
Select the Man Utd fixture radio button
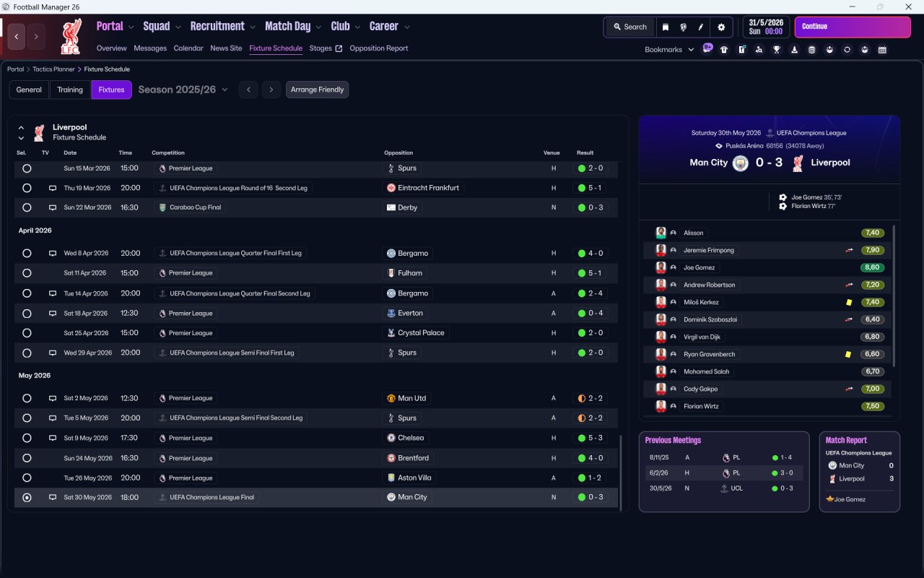tap(27, 398)
